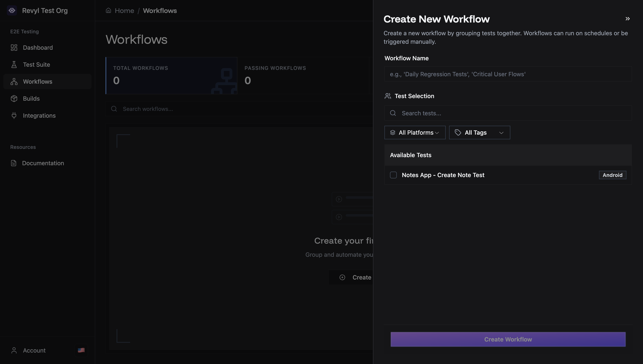Image resolution: width=643 pixels, height=364 pixels.
Task: Click the Home breadcrumb link
Action: click(124, 10)
